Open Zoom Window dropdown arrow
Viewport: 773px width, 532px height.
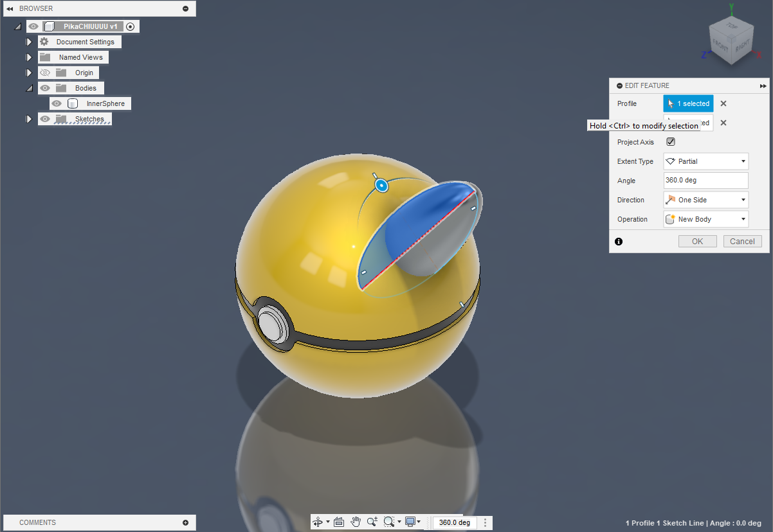click(399, 522)
